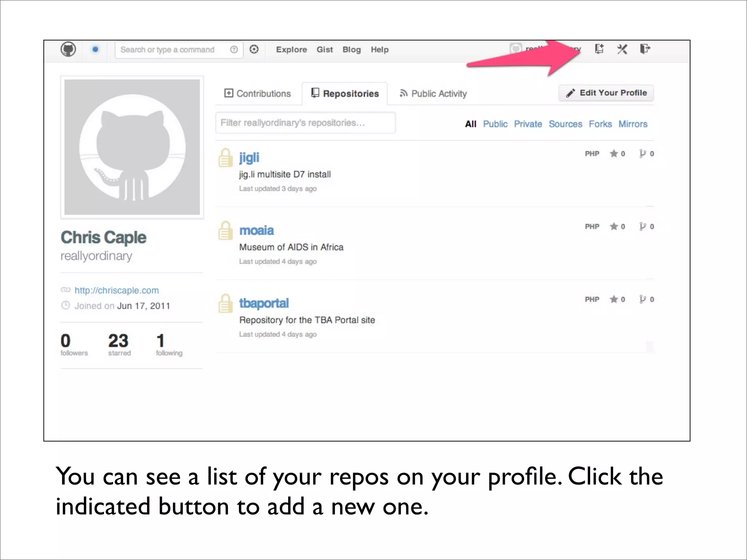Select the 'Repository for the TBA Portal site' text
The image size is (747, 560).
307,320
